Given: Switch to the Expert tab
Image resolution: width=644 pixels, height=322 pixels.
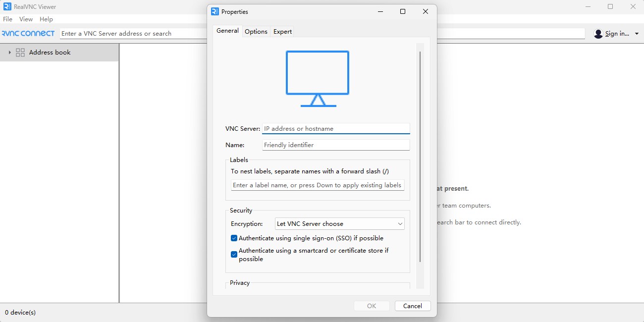Looking at the screenshot, I should click(x=282, y=31).
